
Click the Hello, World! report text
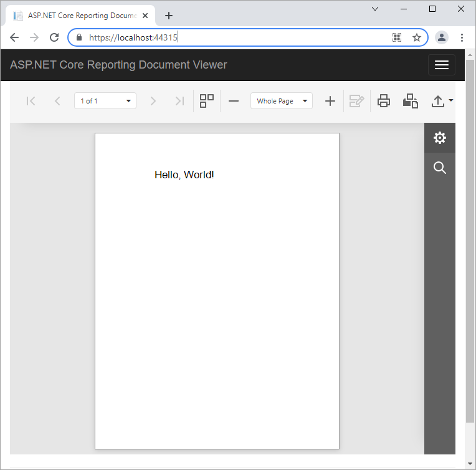[184, 175]
